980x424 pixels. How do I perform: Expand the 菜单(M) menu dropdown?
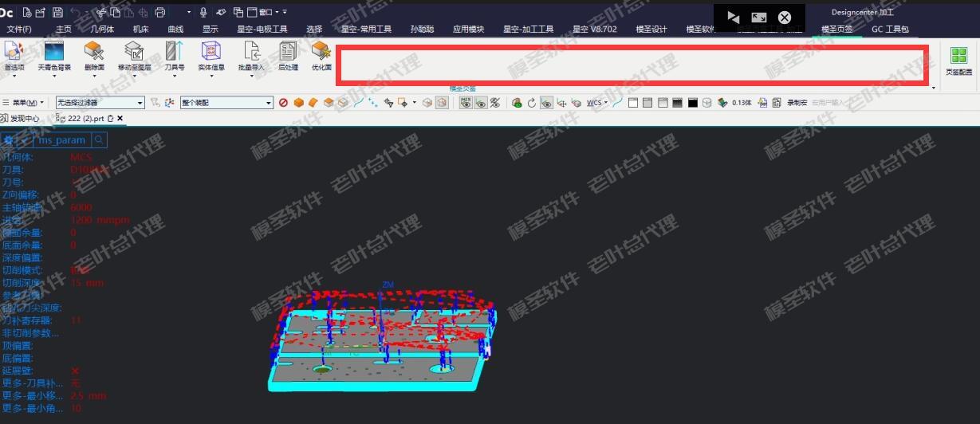point(25,103)
